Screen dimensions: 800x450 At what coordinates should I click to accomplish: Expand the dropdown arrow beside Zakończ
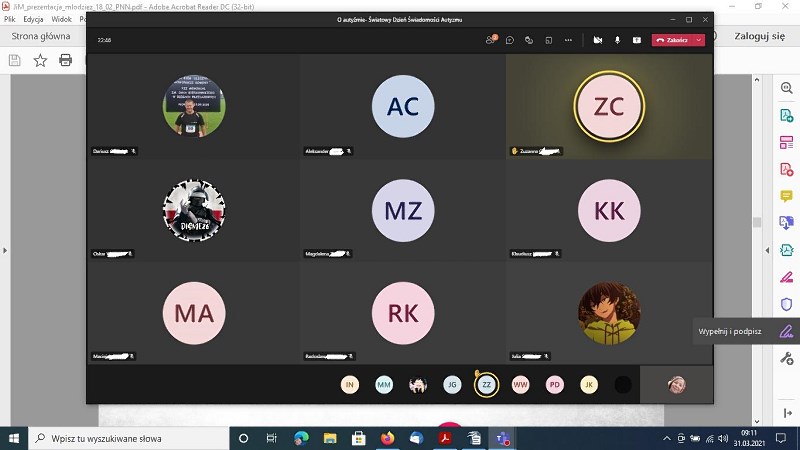click(x=699, y=40)
